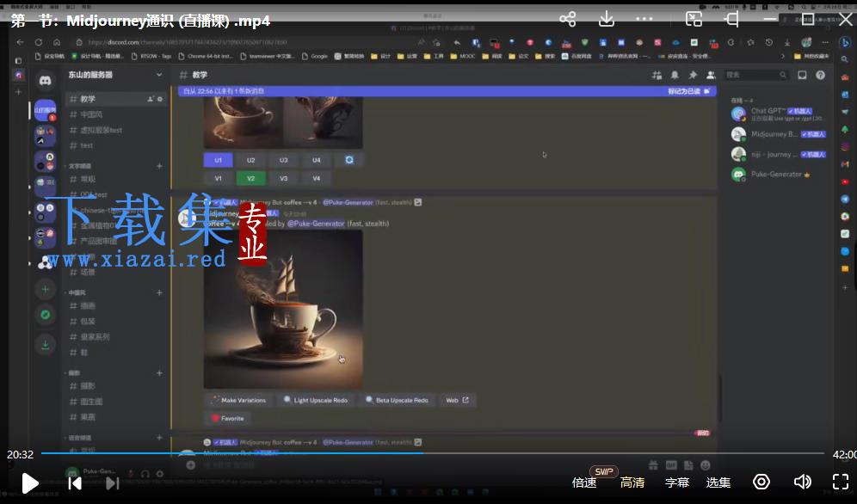This screenshot has width=857, height=504.
Task: Open the Threads icon in the channel header
Action: tap(657, 75)
